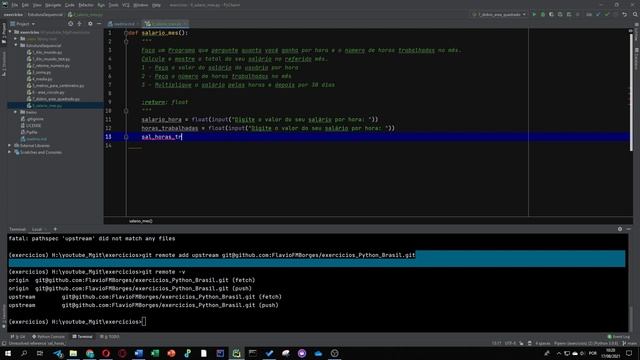Expand the venv library root folder
The height and width of the screenshot is (360, 640).
16,39
